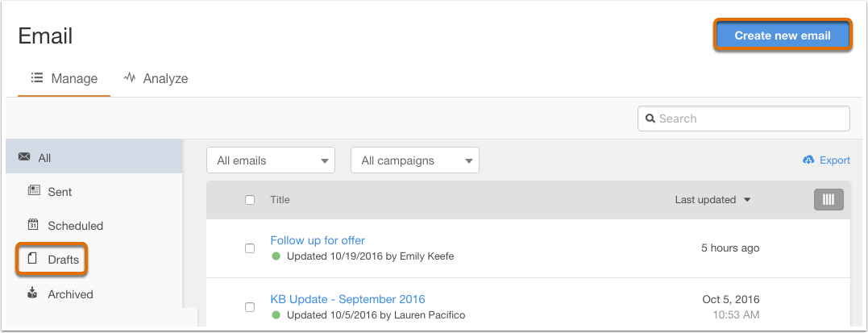Check the Follow up for offer checkbox

(x=250, y=248)
